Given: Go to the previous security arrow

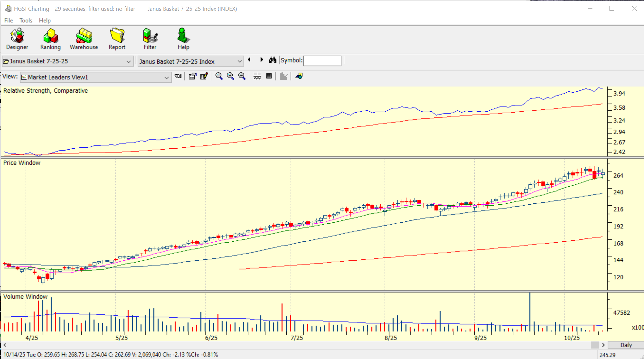Looking at the screenshot, I should [x=249, y=60].
